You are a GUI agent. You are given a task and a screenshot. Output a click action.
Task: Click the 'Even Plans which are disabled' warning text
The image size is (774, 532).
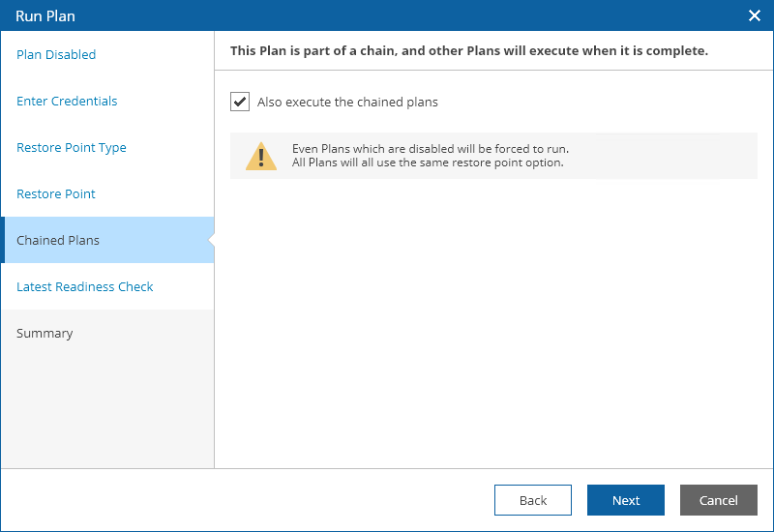[x=431, y=149]
